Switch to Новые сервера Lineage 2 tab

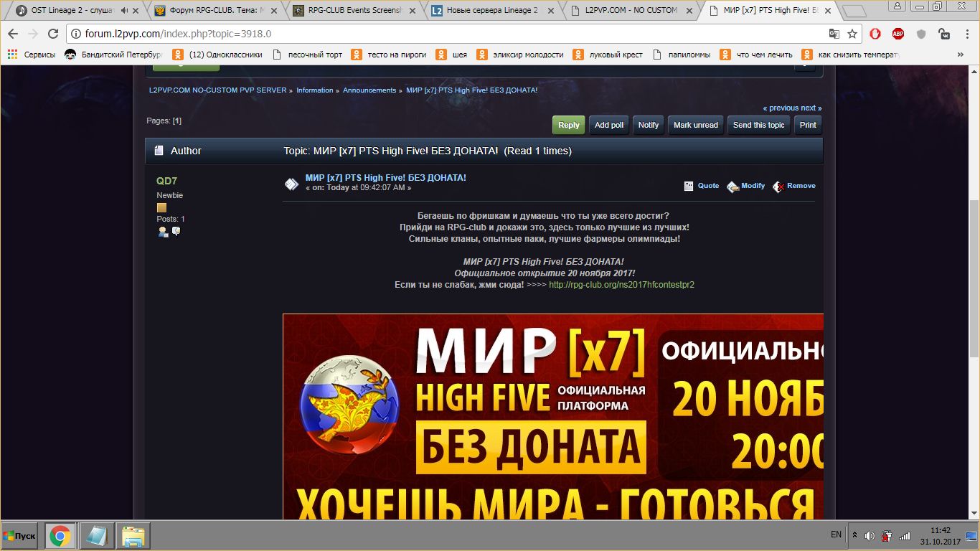(492, 11)
